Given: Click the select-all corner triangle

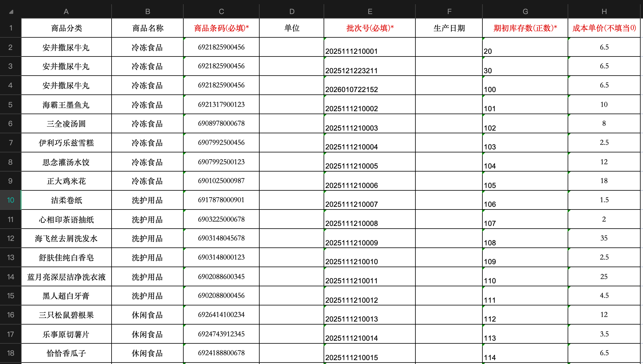Looking at the screenshot, I should coord(11,12).
